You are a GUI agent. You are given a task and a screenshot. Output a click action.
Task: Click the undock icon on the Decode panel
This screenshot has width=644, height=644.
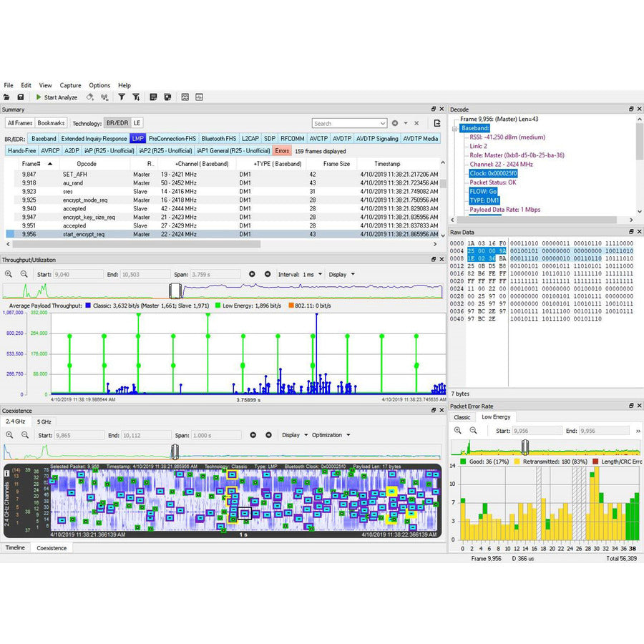coord(631,109)
